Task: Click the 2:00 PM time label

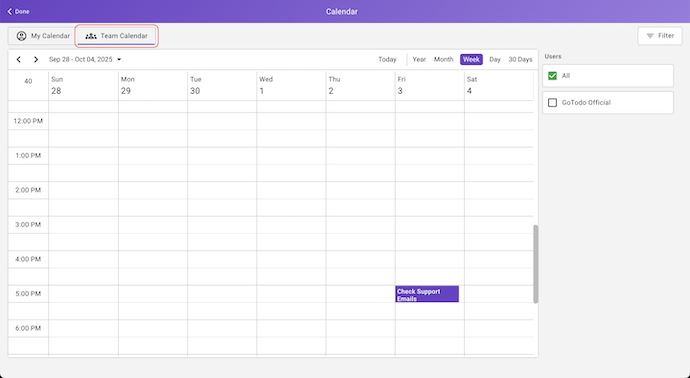Action: (x=28, y=190)
